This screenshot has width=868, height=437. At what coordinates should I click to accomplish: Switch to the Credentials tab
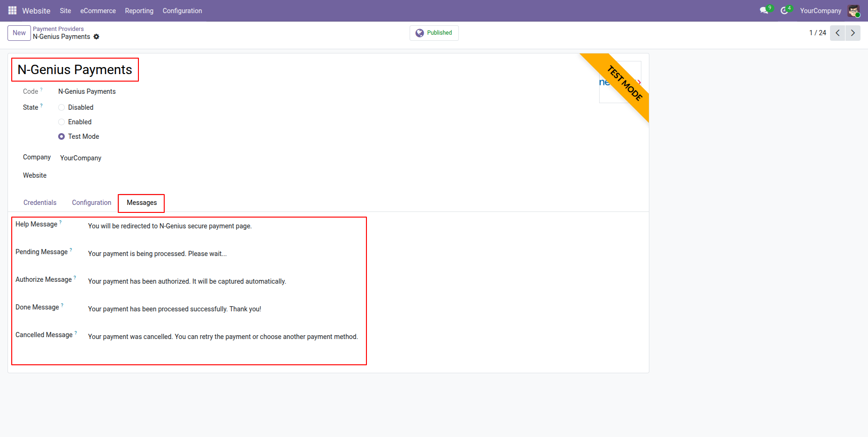tap(40, 203)
